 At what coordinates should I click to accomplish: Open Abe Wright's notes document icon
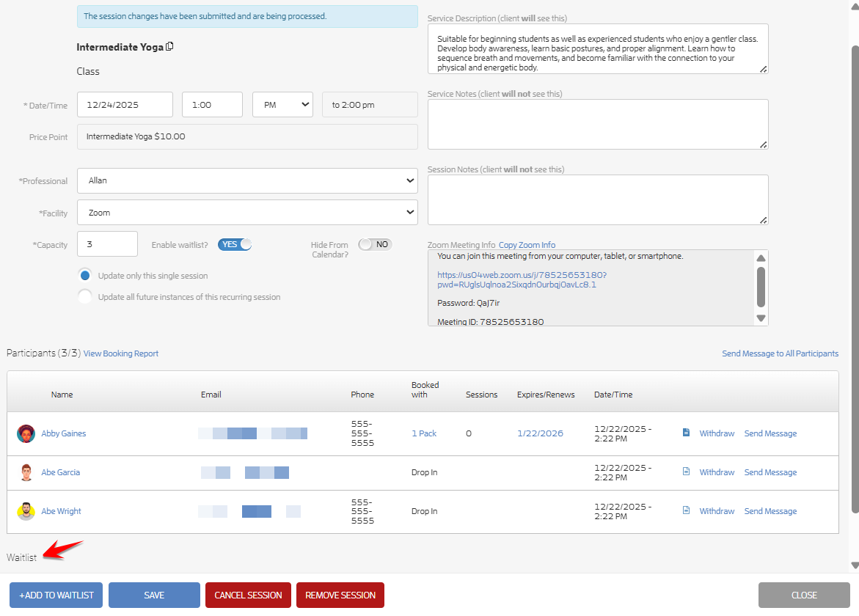tap(686, 510)
